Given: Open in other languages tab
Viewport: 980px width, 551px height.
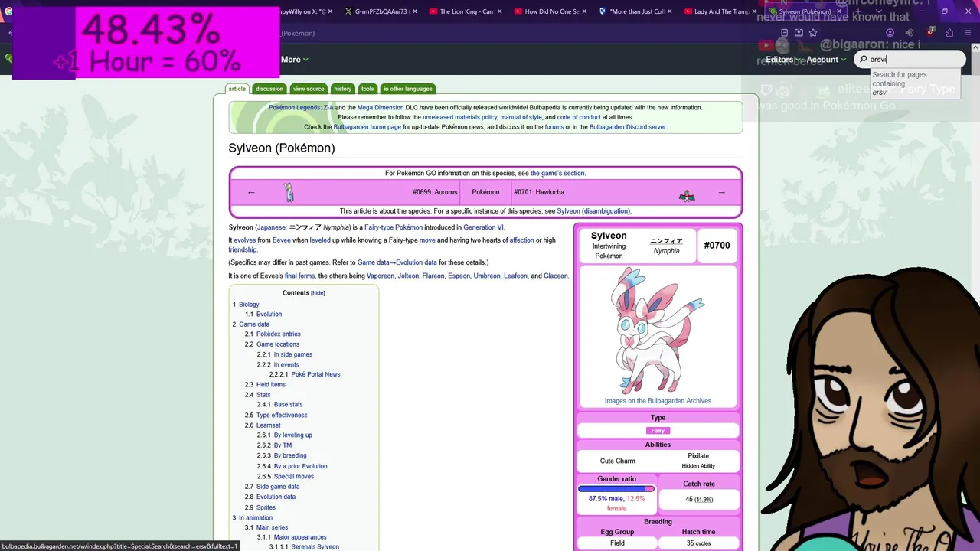Looking at the screenshot, I should [x=408, y=89].
